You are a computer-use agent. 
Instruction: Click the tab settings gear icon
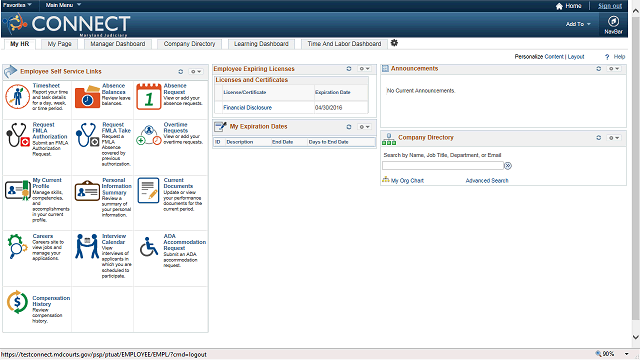tap(394, 43)
